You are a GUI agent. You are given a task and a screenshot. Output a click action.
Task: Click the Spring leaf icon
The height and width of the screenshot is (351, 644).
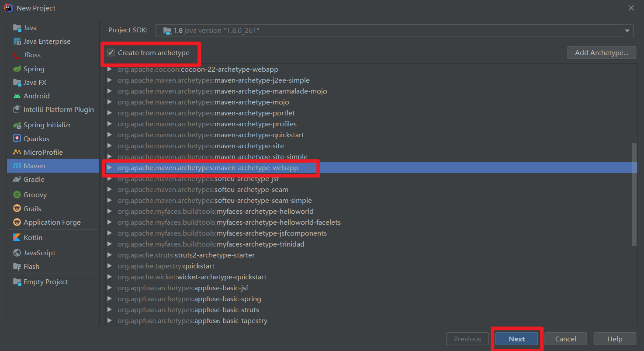point(17,69)
